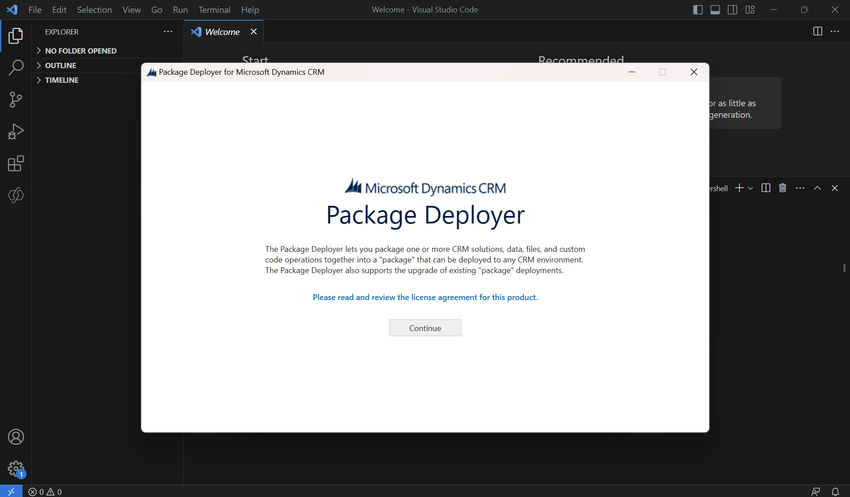Open the Terminal menu
The image size is (850, 497).
coord(214,10)
